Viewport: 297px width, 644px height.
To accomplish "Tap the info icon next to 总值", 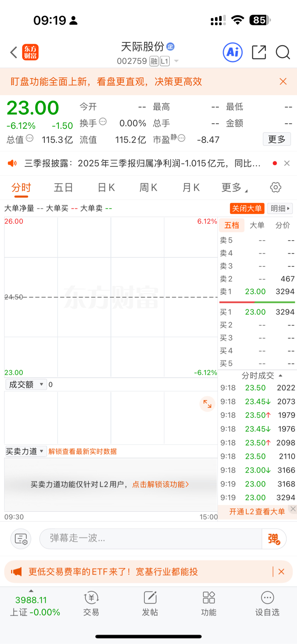I will click(30, 138).
